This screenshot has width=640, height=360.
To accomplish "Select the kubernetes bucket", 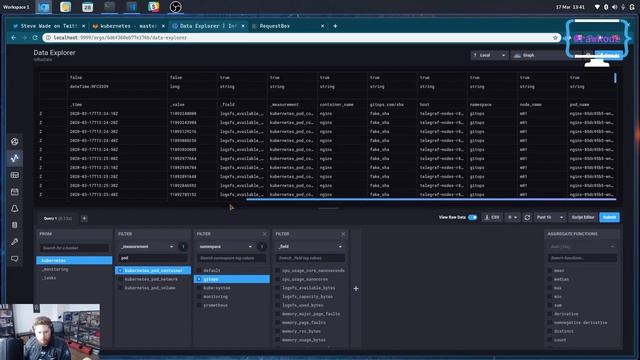I will click(x=74, y=260).
